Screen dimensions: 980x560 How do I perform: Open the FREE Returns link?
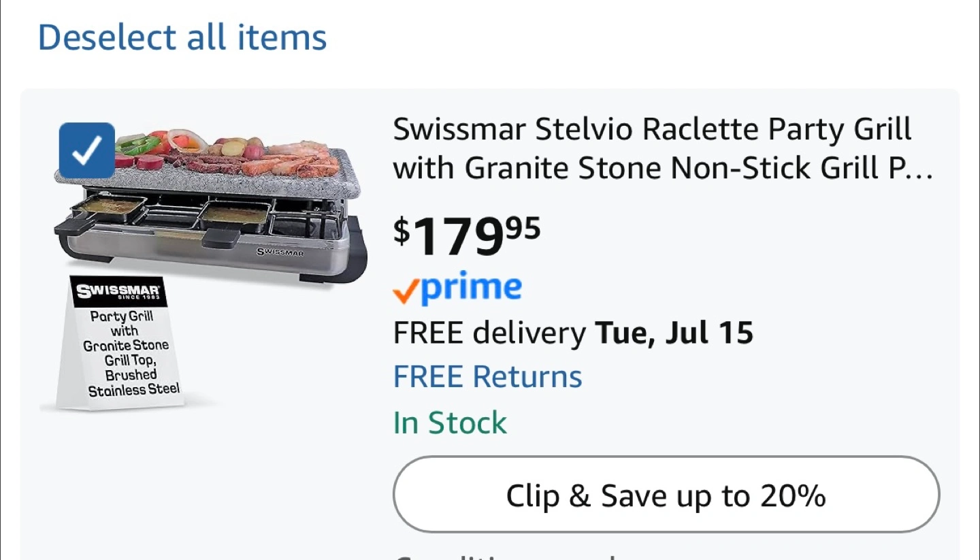point(488,376)
